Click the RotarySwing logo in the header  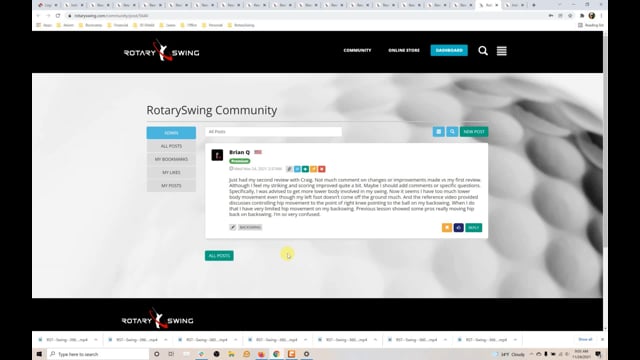[x=162, y=51]
